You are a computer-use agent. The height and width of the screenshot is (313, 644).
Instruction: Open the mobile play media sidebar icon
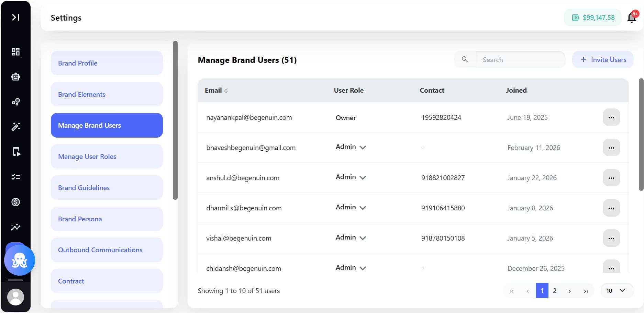point(16,152)
